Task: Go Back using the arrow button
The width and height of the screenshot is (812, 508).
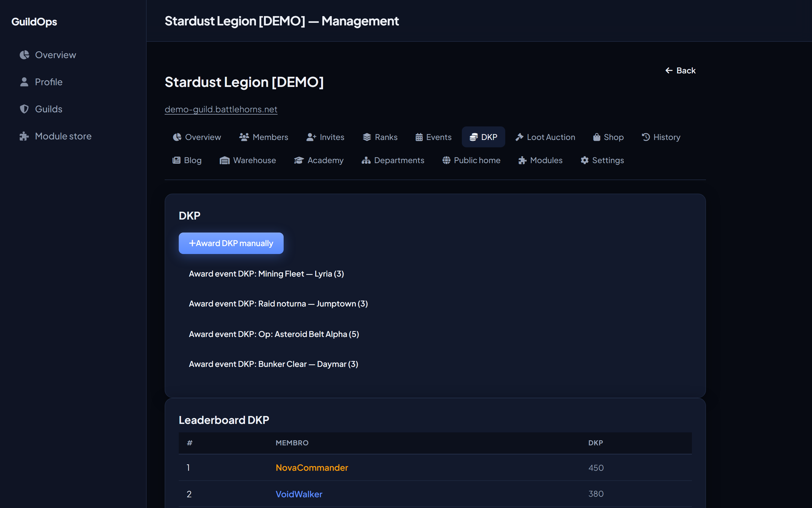Action: coord(680,71)
